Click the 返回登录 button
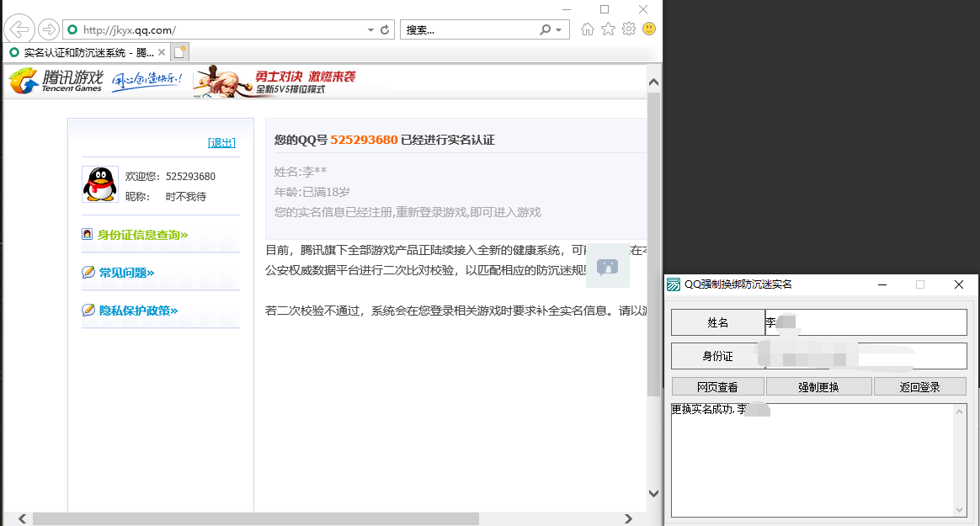 click(920, 387)
